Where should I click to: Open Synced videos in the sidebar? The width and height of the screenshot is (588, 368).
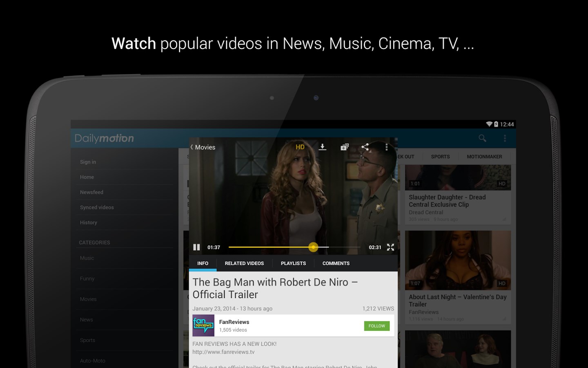coord(97,207)
